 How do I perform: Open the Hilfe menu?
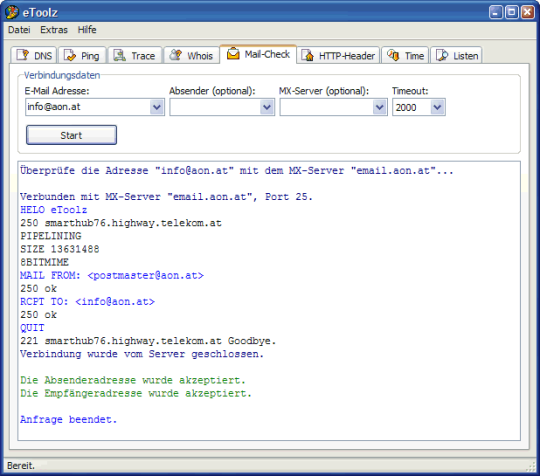(x=87, y=30)
